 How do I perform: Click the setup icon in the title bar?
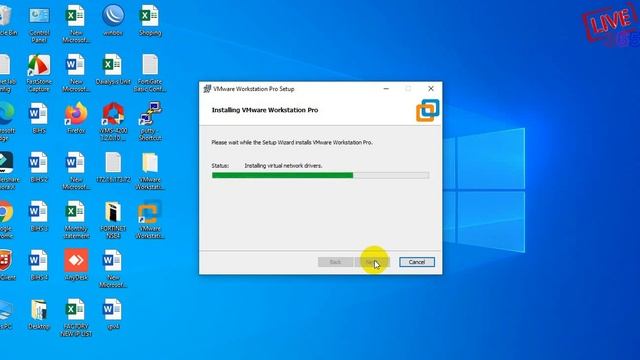(x=207, y=89)
